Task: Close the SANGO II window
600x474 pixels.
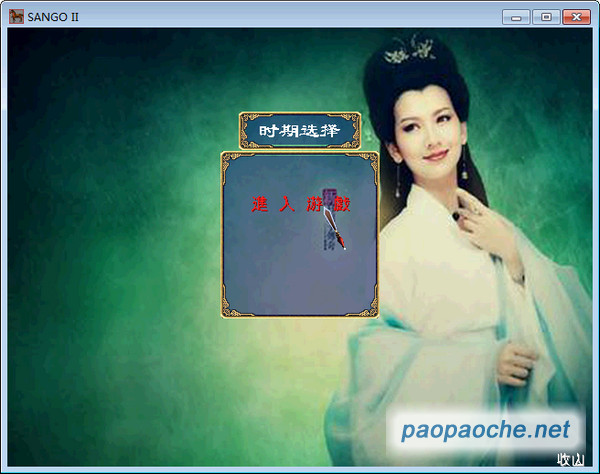Action: point(576,17)
